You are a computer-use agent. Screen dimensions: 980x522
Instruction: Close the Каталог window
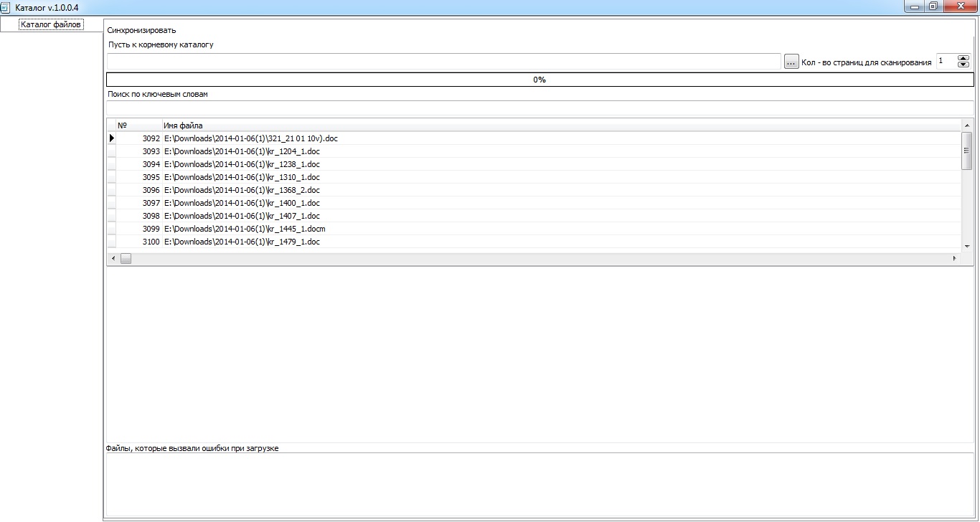[960, 6]
